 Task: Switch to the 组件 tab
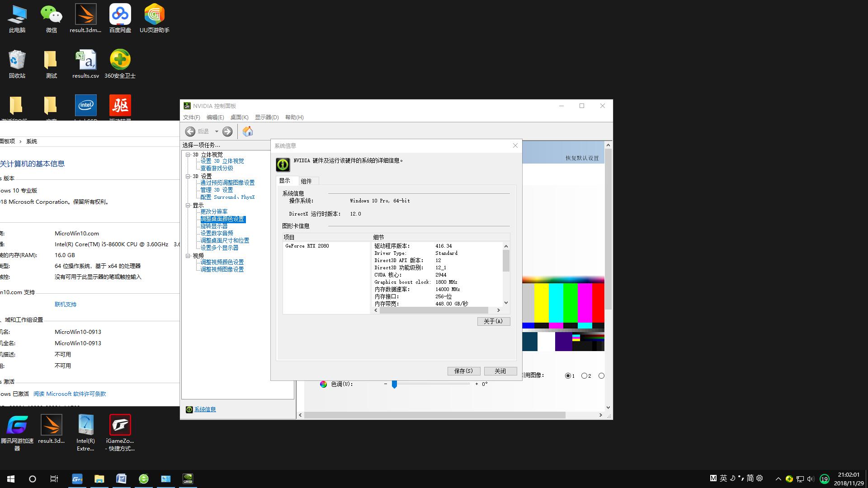(x=306, y=181)
